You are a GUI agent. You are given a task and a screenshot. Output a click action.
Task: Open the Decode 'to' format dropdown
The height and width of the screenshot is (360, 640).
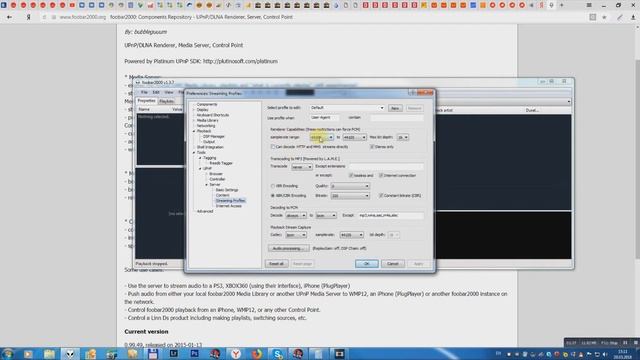(326, 216)
